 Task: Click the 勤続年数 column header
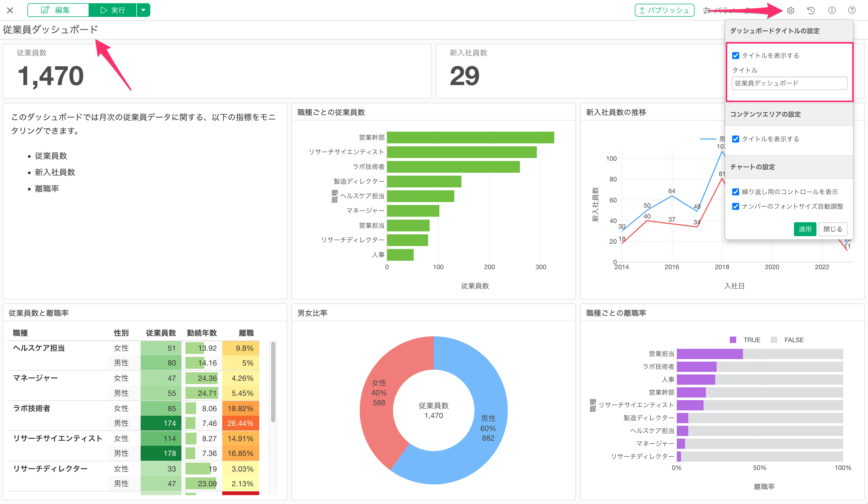[x=202, y=333]
